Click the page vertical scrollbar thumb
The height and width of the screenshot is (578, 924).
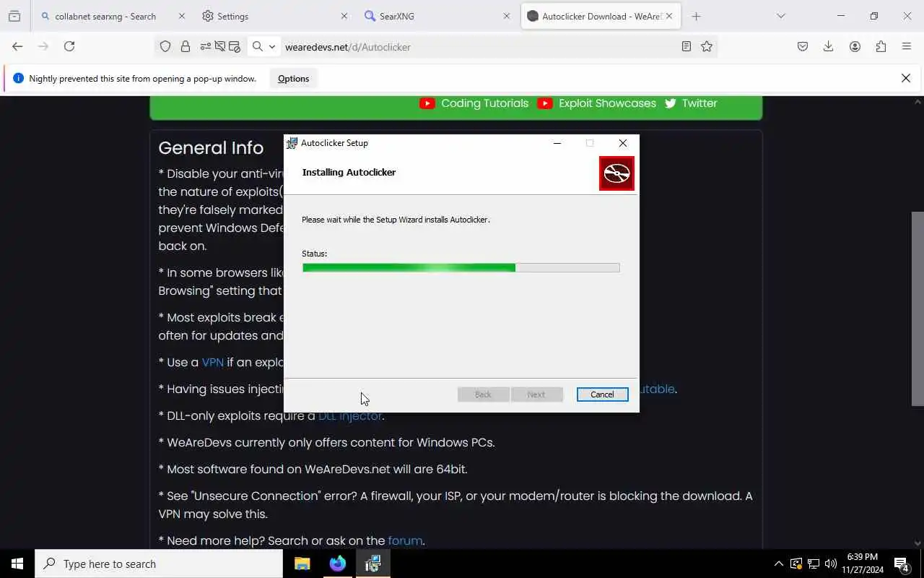coord(918,309)
